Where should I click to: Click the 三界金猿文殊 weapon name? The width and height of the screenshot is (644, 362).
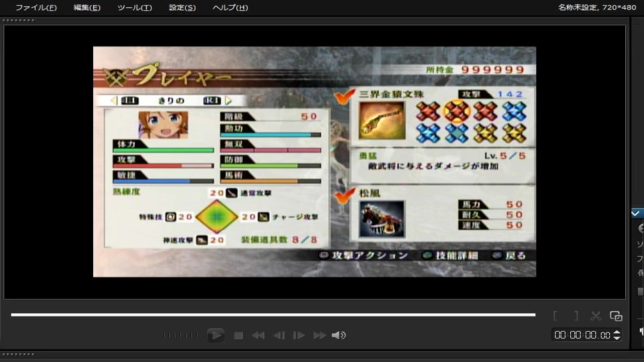[391, 95]
